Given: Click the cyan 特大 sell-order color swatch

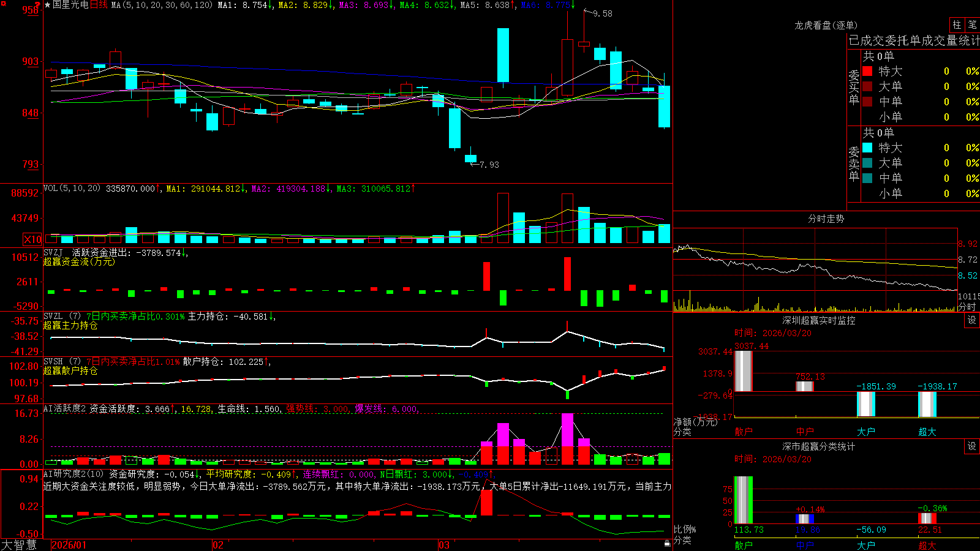Looking at the screenshot, I should coord(867,148).
